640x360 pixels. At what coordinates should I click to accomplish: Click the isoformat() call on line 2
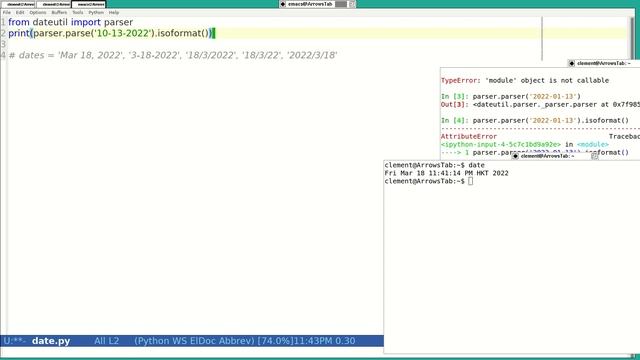(x=183, y=33)
